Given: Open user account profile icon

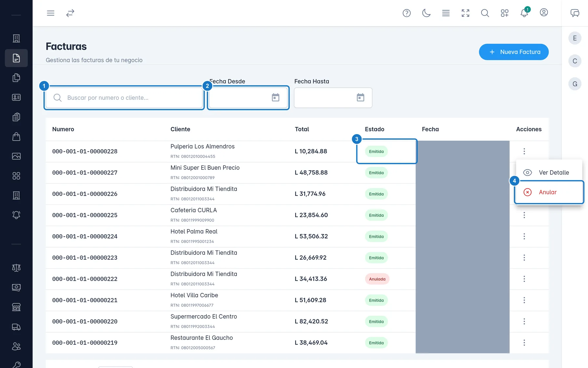Looking at the screenshot, I should click(x=544, y=12).
